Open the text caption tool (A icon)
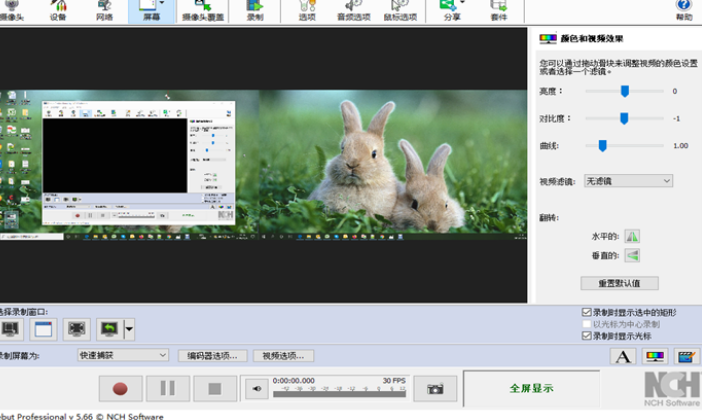 (x=623, y=356)
